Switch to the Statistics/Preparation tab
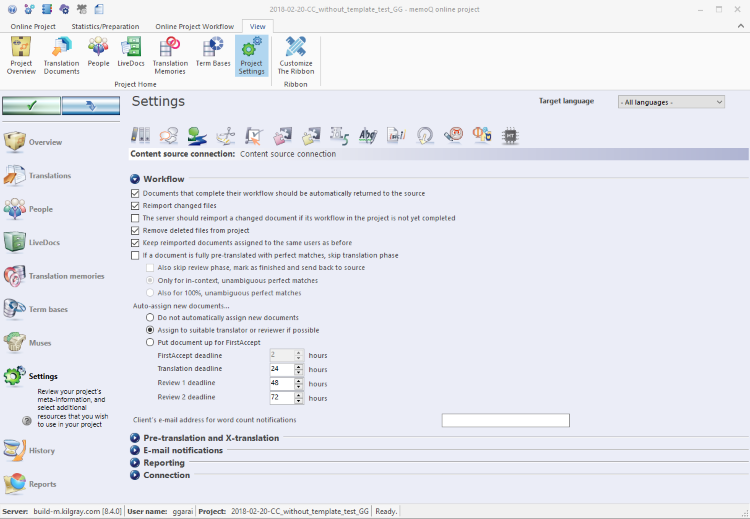This screenshot has width=750, height=519. [107, 26]
